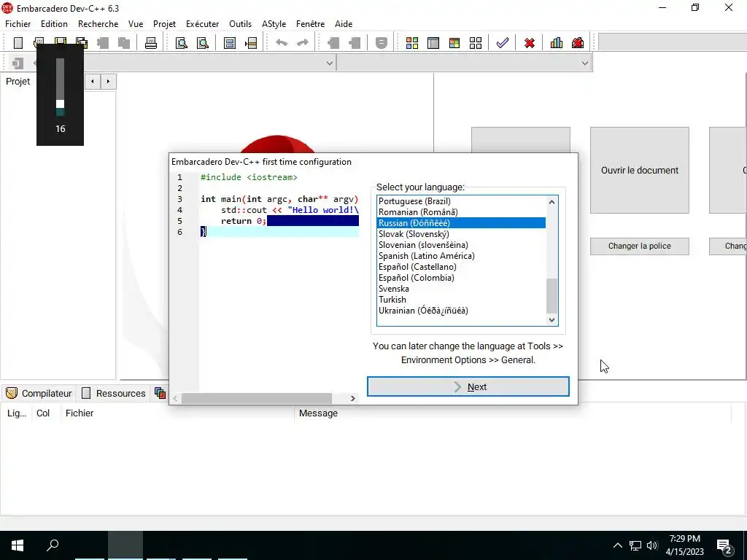Click the left tab scroll arrow
The height and width of the screenshot is (560, 747).
point(93,82)
